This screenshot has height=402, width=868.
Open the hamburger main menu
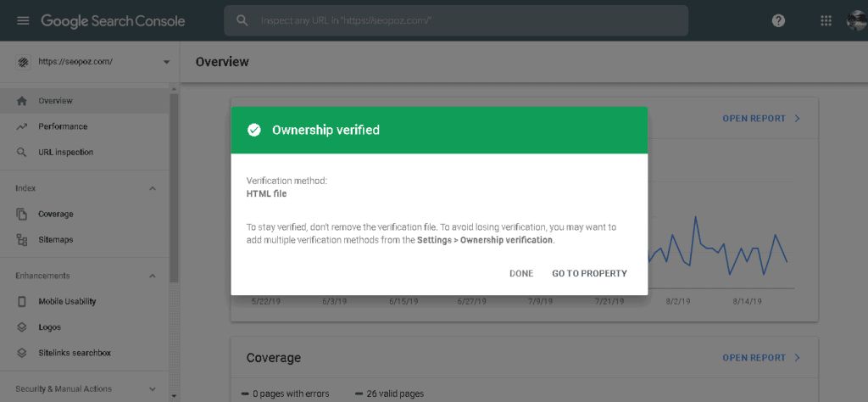point(23,21)
